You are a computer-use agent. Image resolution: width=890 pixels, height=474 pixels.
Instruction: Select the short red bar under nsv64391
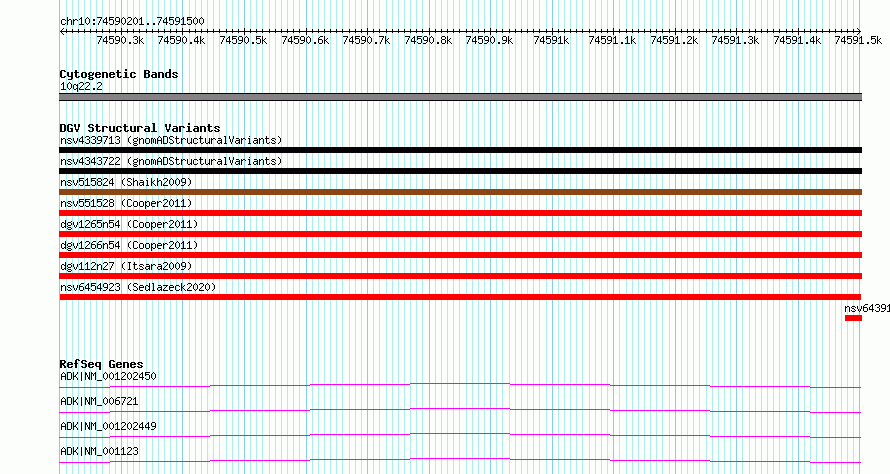853,318
